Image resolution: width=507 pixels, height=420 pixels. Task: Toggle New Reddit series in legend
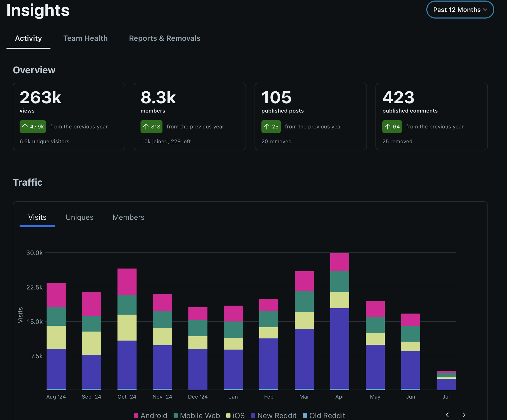coord(274,415)
